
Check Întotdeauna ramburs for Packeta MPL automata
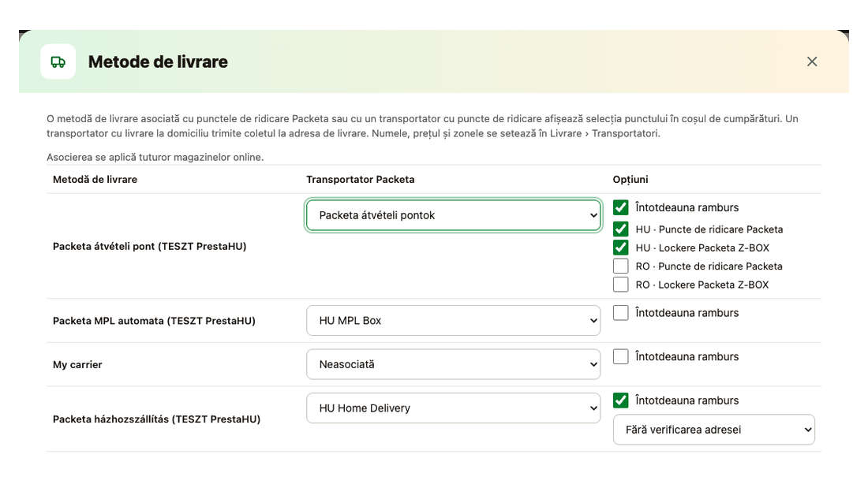pos(620,313)
